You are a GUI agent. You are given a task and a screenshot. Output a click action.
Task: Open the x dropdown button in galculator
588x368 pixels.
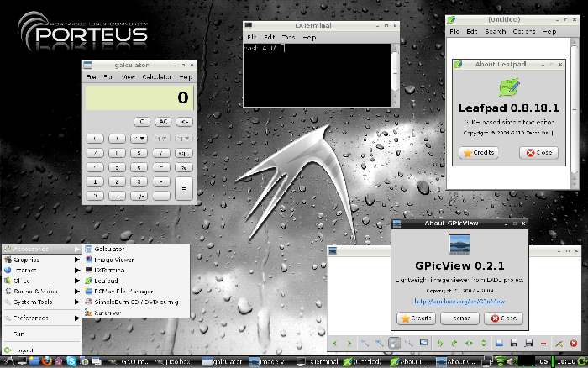(140, 138)
